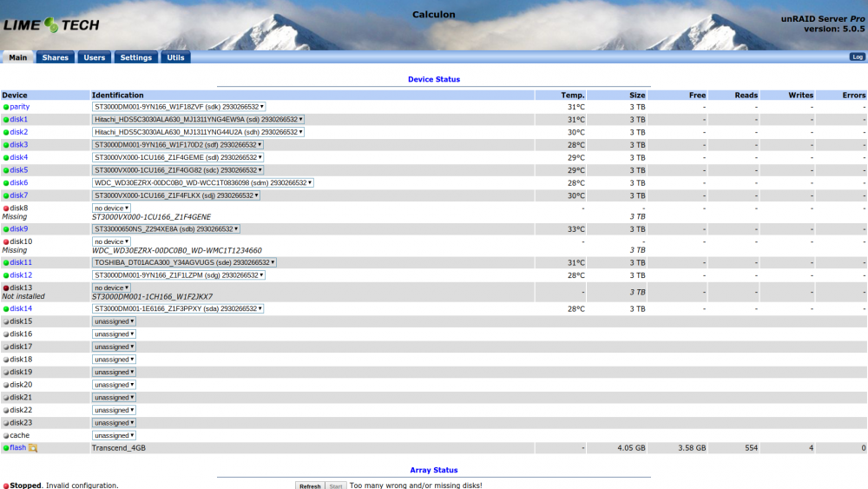
Task: Switch to the Main tab
Action: point(17,57)
